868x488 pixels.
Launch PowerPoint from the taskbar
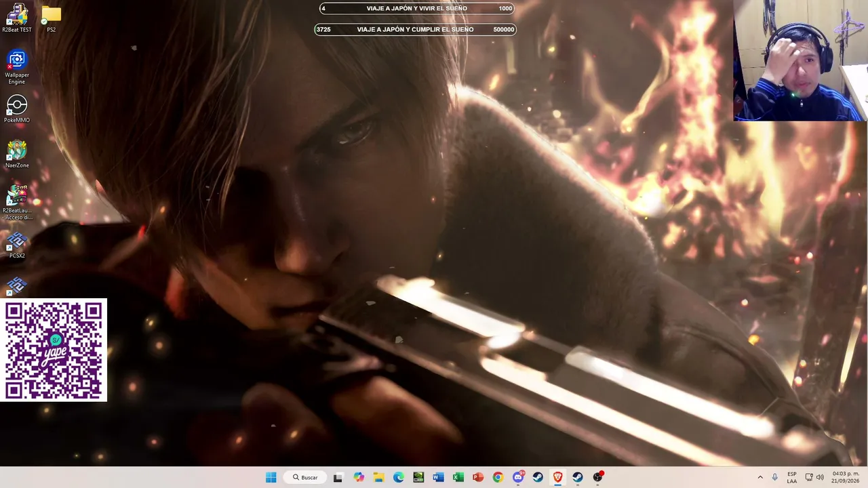(x=478, y=477)
